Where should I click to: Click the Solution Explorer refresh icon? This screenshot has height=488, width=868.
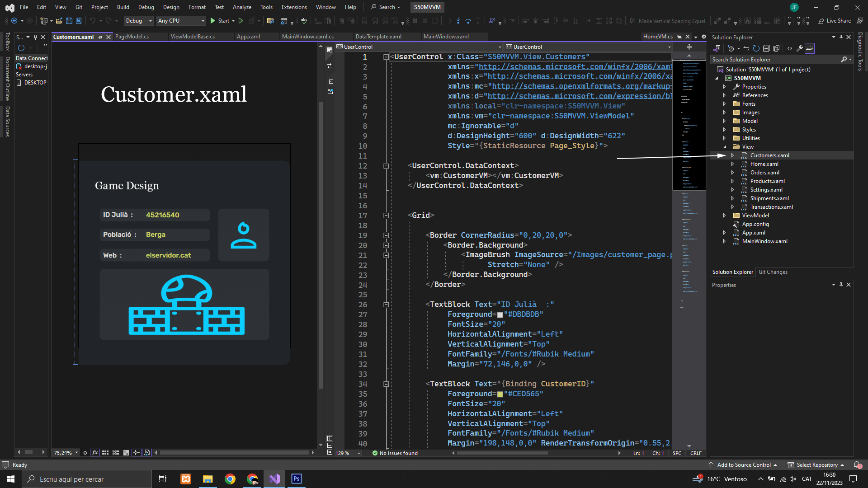coord(756,48)
